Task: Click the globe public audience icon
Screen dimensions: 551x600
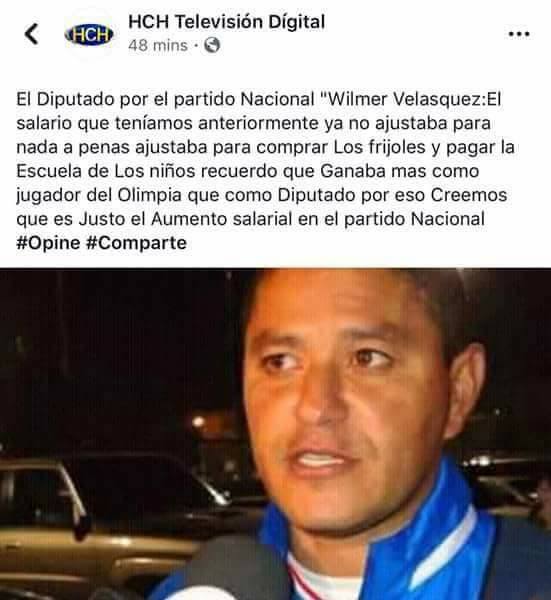Action: point(212,45)
